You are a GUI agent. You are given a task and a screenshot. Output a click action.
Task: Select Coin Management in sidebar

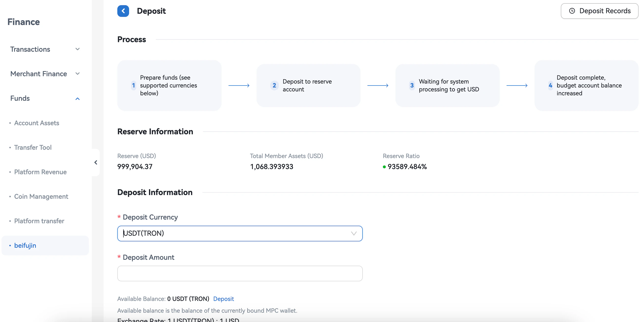point(41,197)
